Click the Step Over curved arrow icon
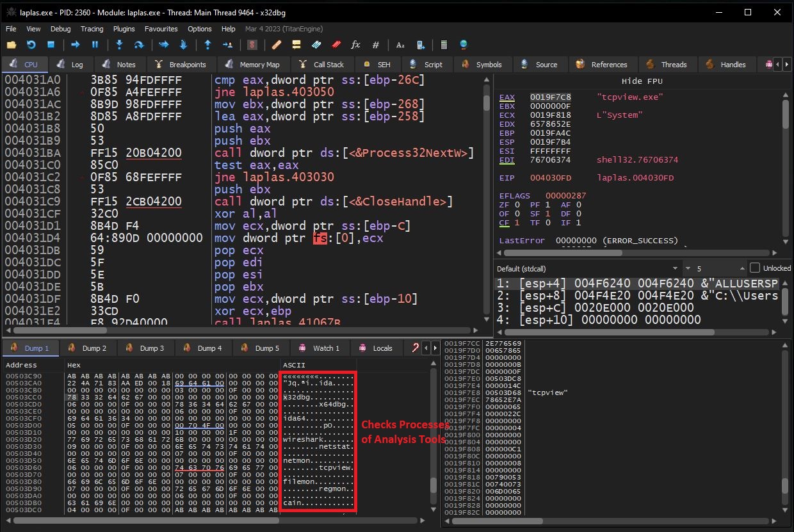Viewport: 794px width, 532px height. (138, 45)
